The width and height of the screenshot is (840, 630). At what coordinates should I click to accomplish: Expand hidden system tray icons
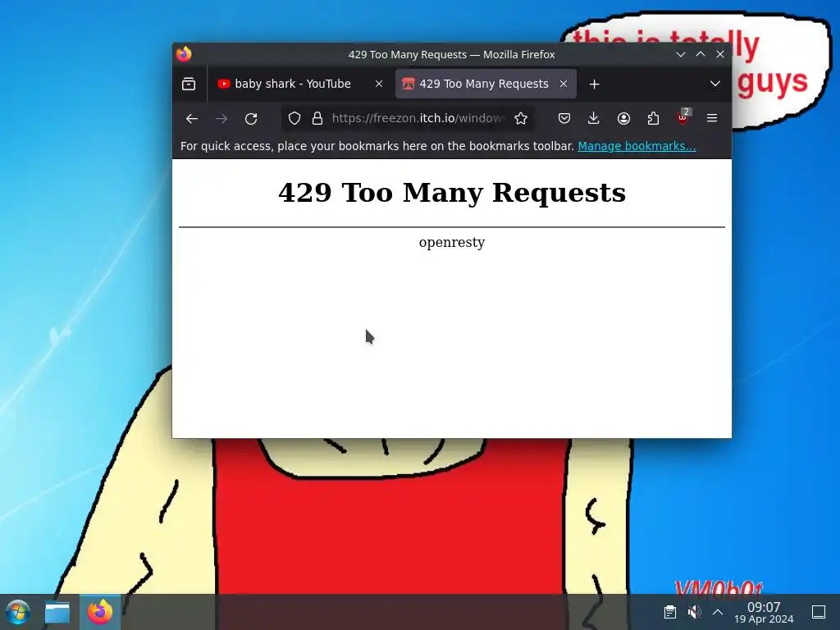[718, 612]
